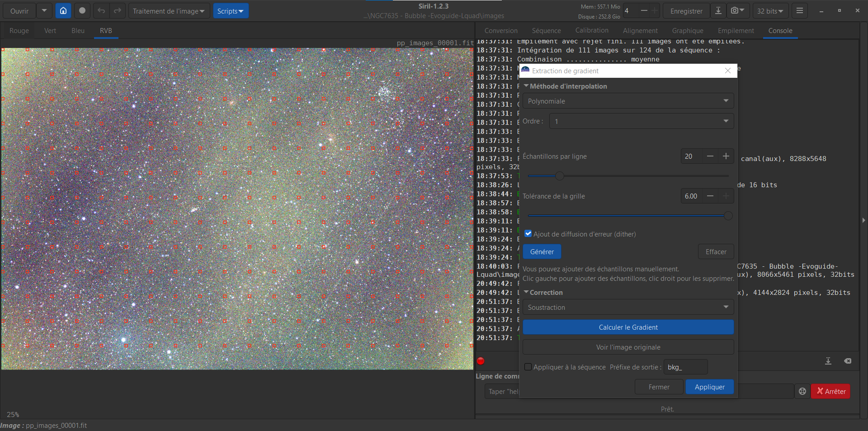Screen dimensions: 868x431
Task: Open the camera snapshot menu
Action: point(737,11)
